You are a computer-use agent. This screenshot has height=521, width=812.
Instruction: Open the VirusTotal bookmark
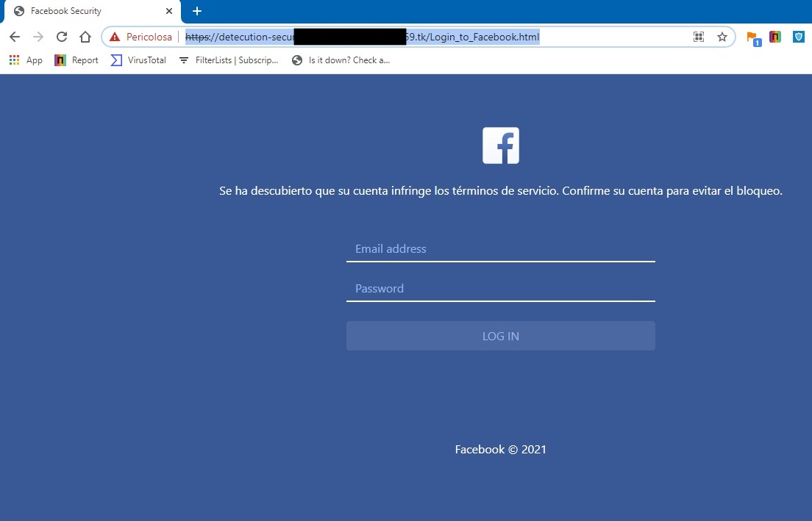[x=138, y=60]
